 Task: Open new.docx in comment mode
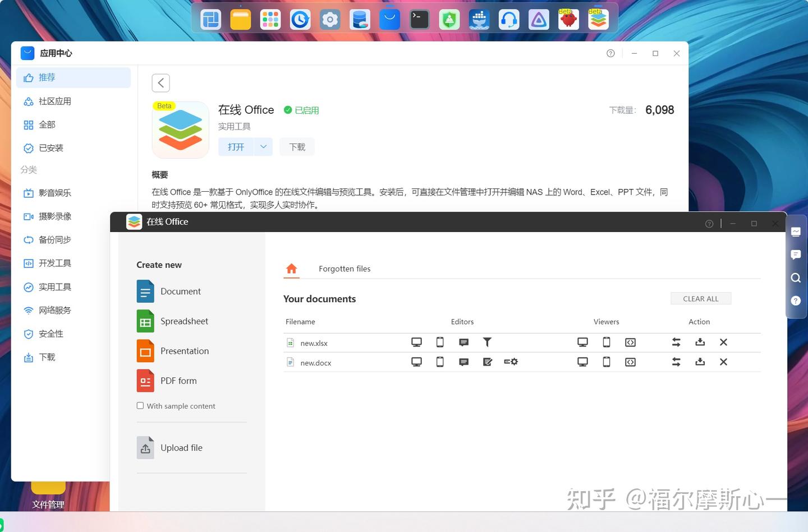463,362
